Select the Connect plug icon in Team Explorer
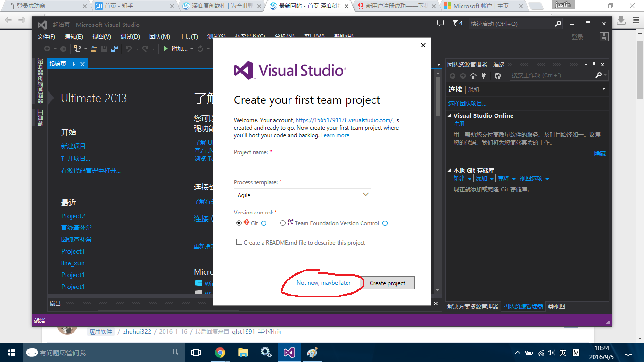The image size is (644, 362). [x=484, y=75]
